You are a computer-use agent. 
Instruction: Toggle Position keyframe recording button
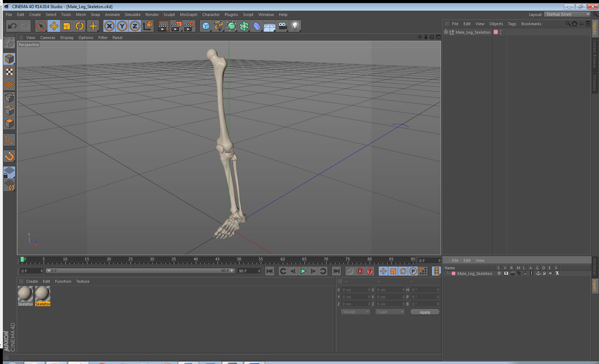click(x=383, y=271)
